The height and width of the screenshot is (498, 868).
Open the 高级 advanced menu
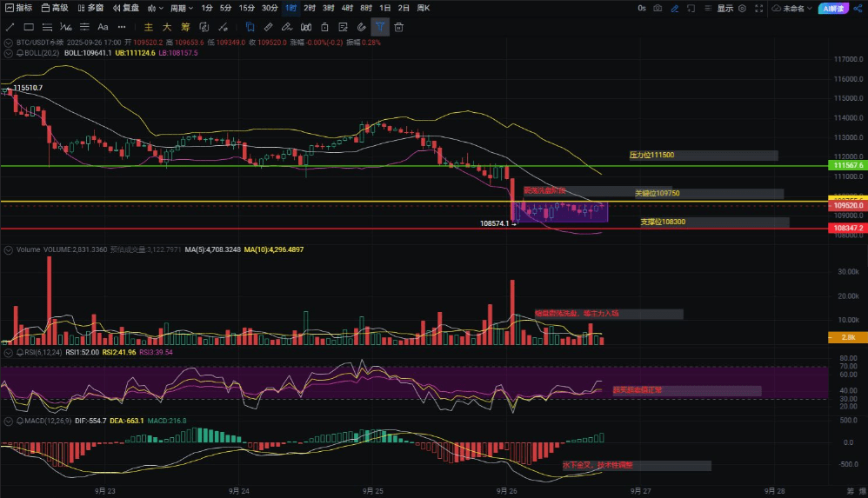point(56,8)
